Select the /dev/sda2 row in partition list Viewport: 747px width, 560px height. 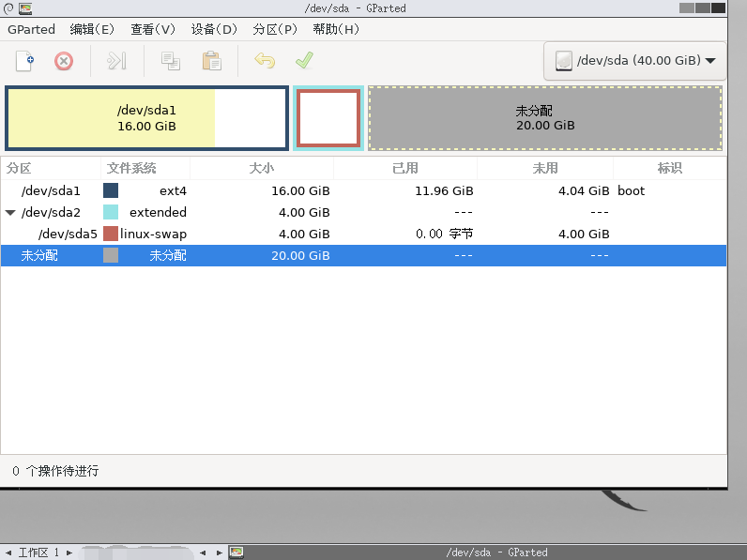coord(363,212)
